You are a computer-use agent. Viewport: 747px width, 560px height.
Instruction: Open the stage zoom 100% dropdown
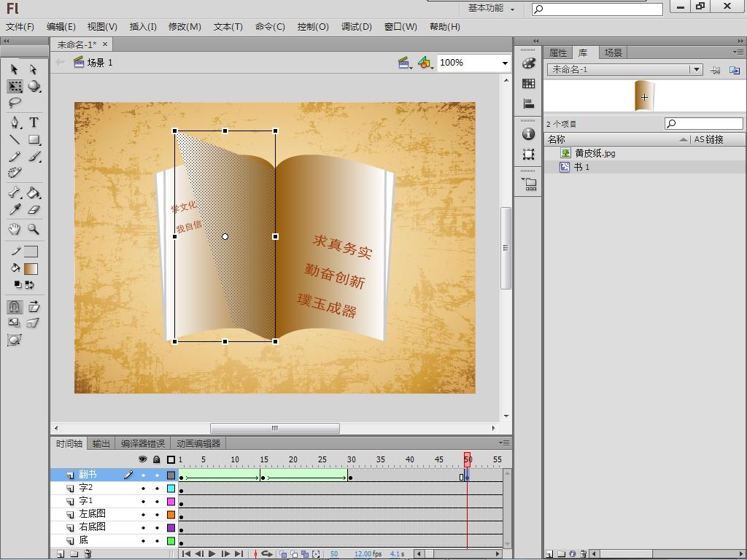click(x=504, y=63)
